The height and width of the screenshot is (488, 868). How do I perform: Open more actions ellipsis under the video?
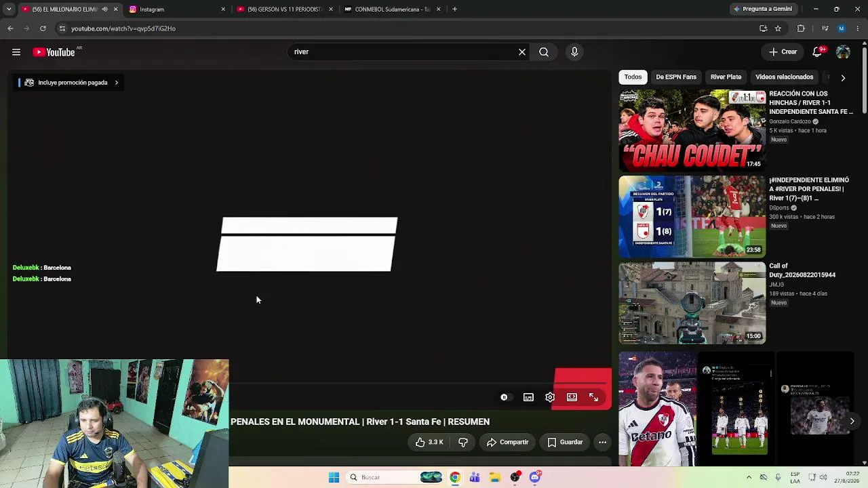click(602, 443)
